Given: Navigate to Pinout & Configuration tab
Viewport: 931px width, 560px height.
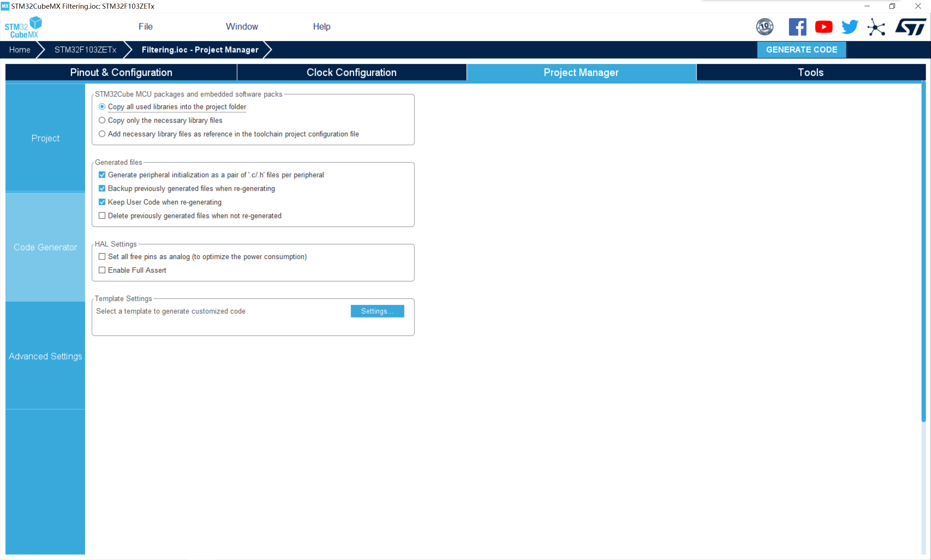Looking at the screenshot, I should [121, 72].
